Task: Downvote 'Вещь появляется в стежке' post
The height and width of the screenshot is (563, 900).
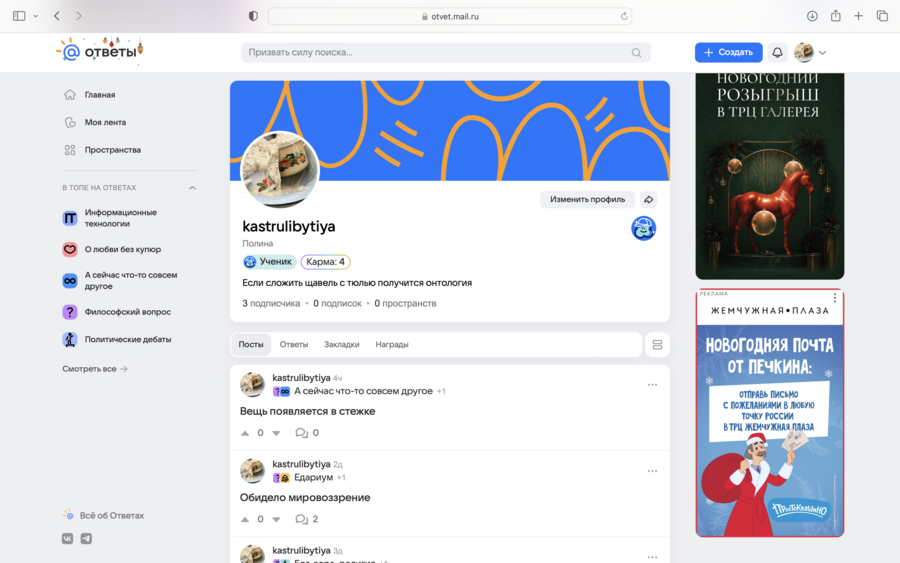Action: [276, 433]
